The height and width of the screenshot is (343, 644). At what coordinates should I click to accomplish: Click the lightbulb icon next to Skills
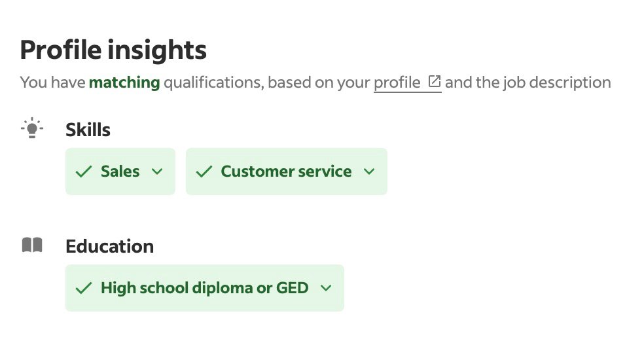[32, 128]
